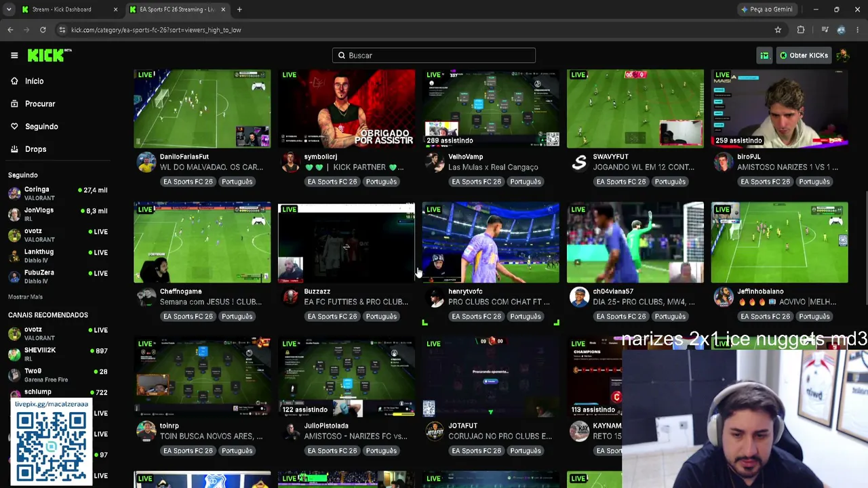Open the Seguindo sidebar nav item
The width and height of the screenshot is (868, 488).
click(41, 127)
